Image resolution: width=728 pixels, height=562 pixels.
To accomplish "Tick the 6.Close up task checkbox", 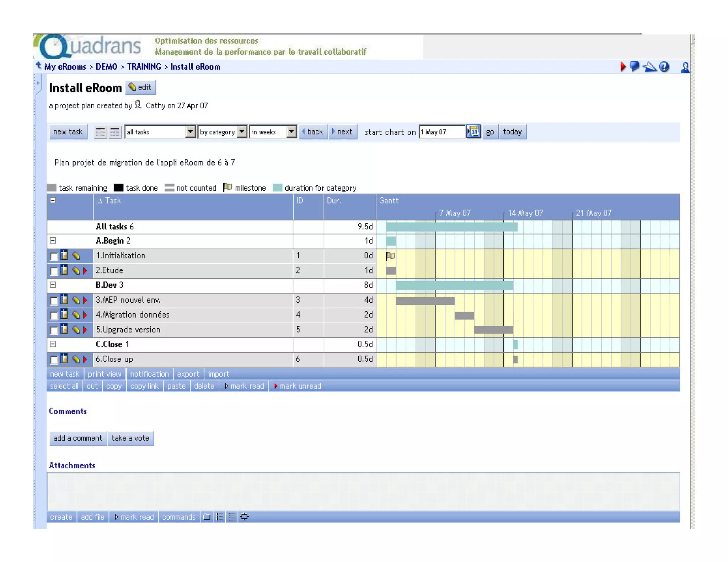I will pyautogui.click(x=54, y=360).
